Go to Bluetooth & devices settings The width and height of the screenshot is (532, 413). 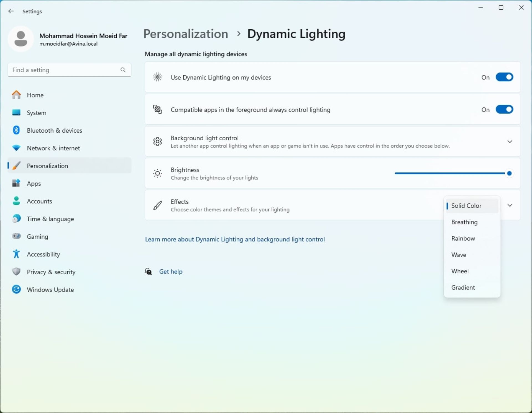(69, 130)
